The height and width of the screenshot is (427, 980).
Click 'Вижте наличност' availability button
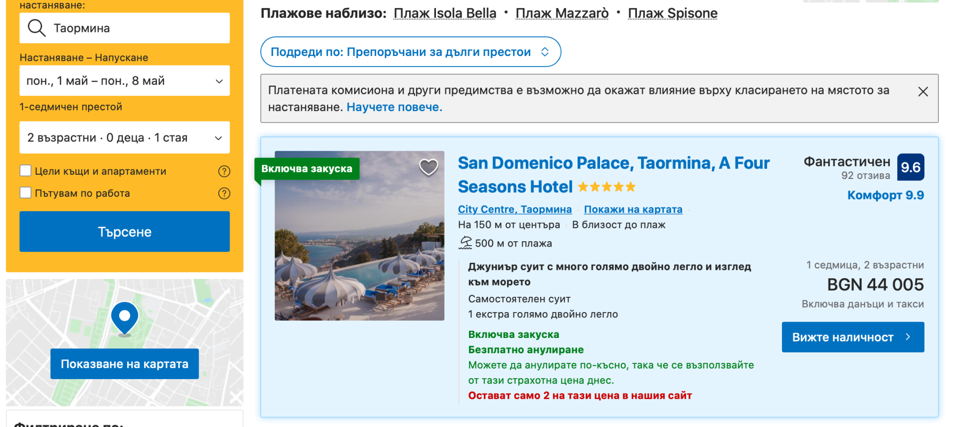852,337
